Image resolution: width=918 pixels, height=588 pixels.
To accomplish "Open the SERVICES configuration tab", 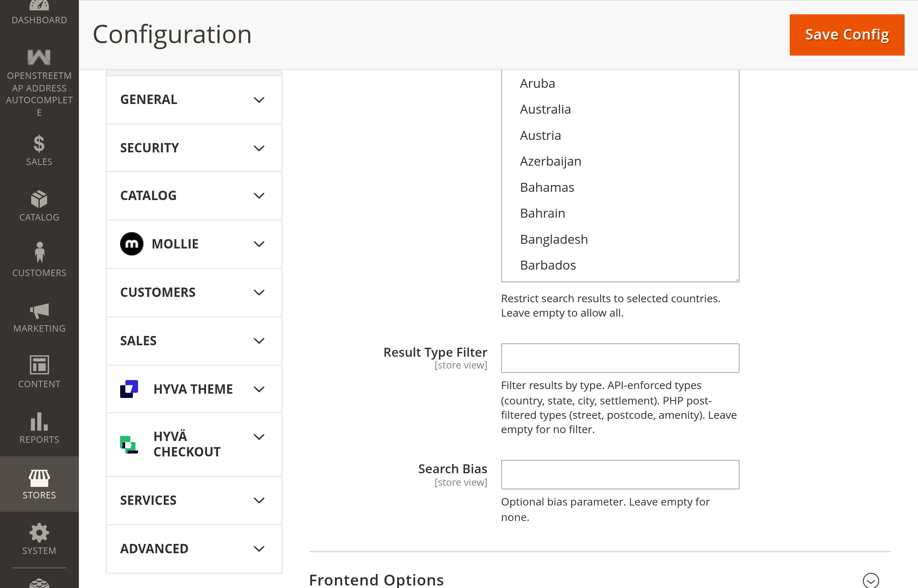I will click(194, 500).
